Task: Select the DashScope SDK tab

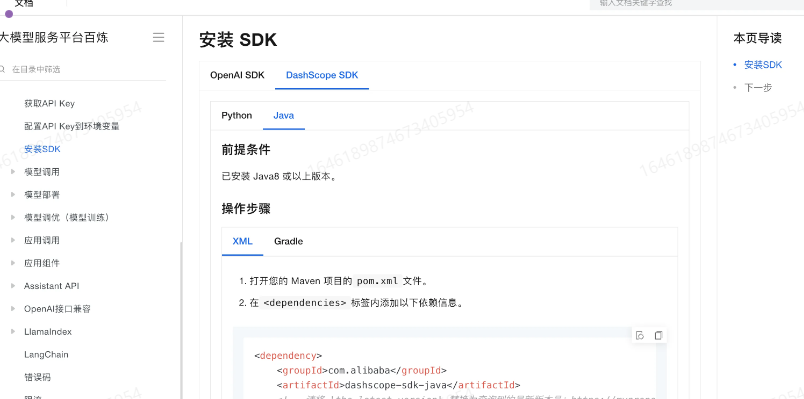Action: pos(322,75)
